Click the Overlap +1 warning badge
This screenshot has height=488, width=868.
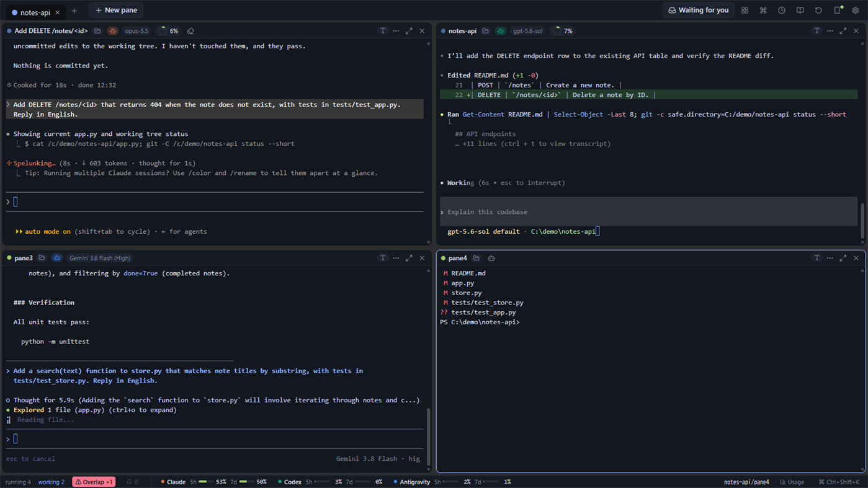pyautogui.click(x=94, y=482)
